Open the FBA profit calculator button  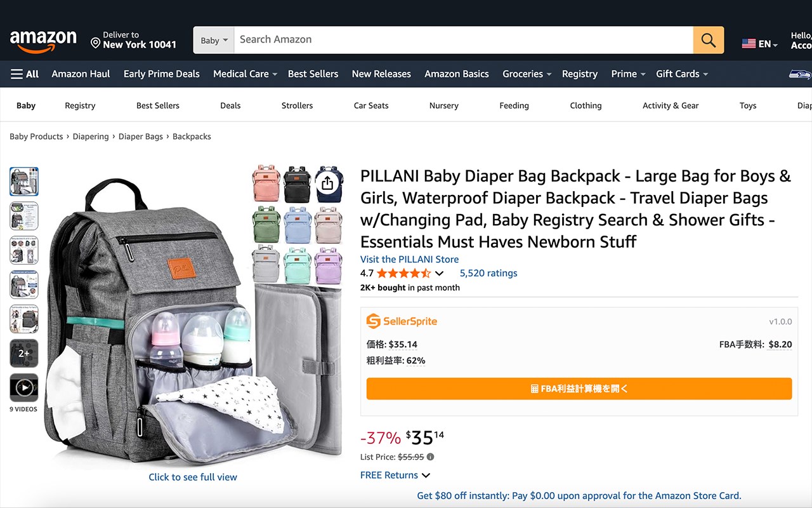[579, 389]
